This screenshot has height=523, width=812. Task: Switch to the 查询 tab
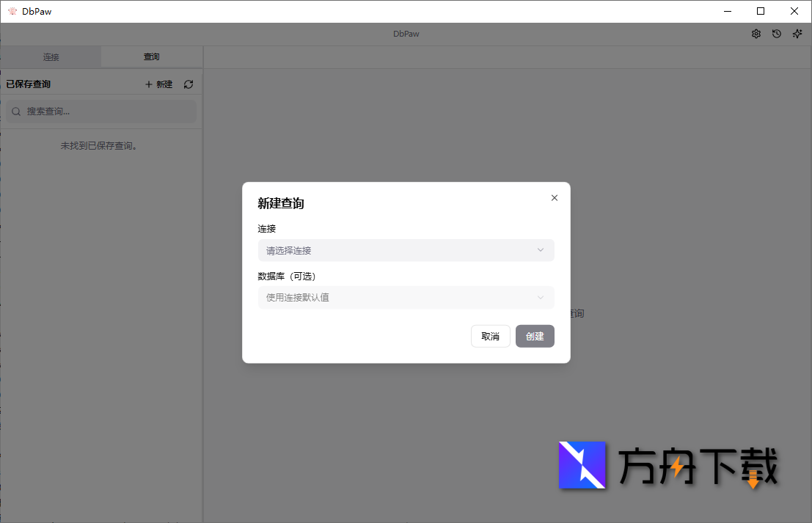[x=152, y=56]
